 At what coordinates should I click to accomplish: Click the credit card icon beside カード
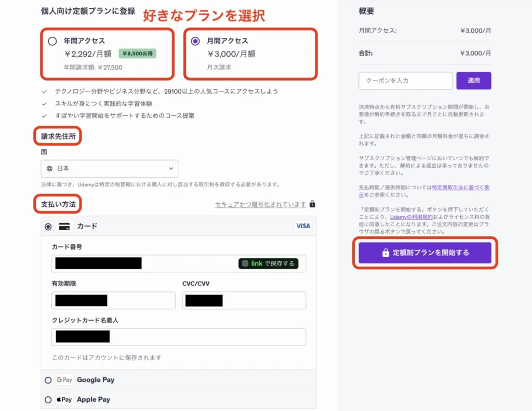(x=64, y=227)
